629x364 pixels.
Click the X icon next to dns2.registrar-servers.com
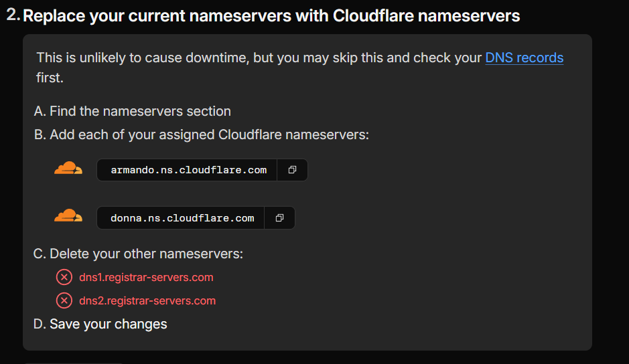64,300
